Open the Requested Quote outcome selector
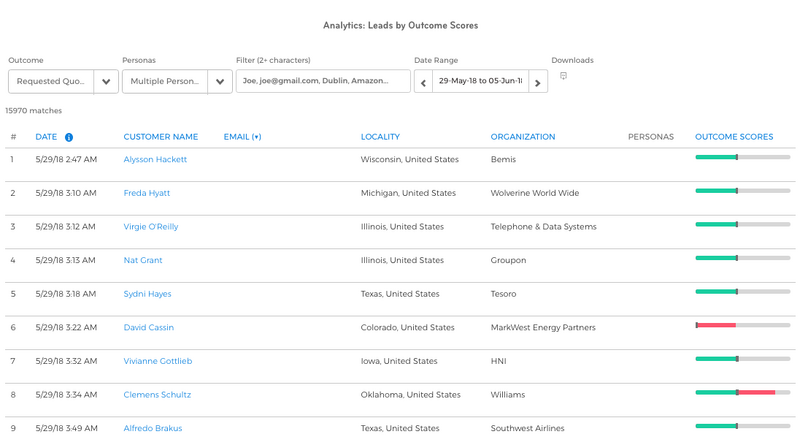The height and width of the screenshot is (445, 800). (51, 82)
